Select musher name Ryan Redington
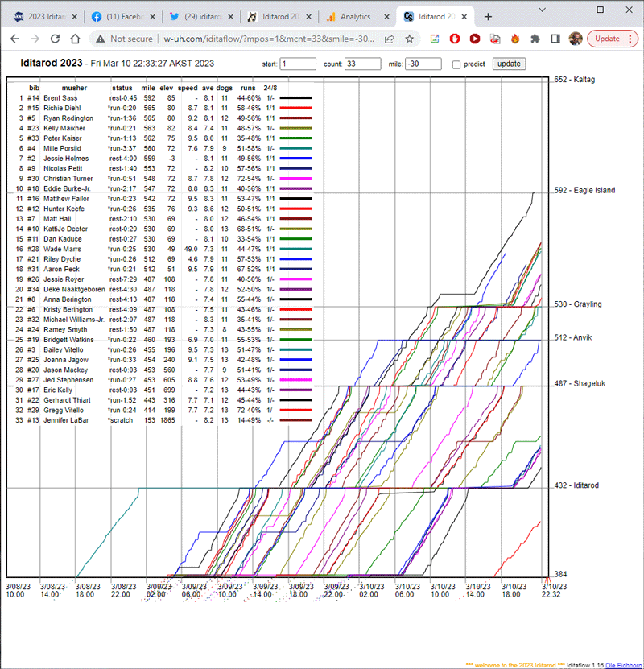The height and width of the screenshot is (669, 644). click(68, 118)
